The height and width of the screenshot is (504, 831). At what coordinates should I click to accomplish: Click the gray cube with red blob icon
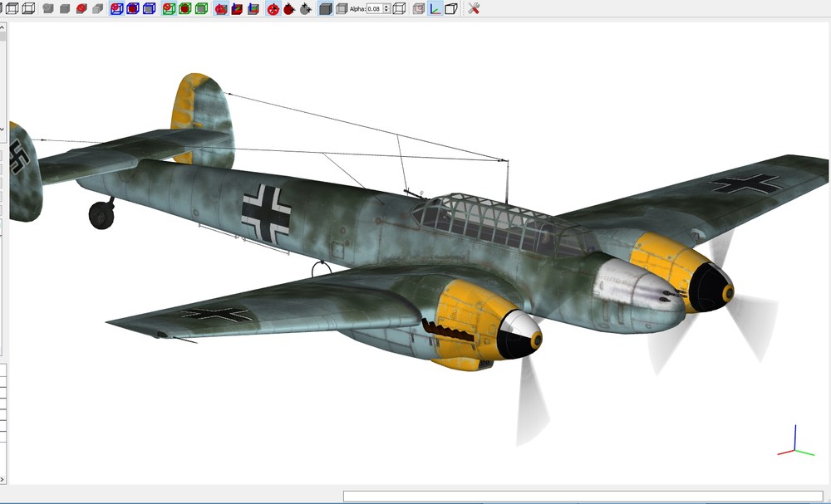pos(81,8)
